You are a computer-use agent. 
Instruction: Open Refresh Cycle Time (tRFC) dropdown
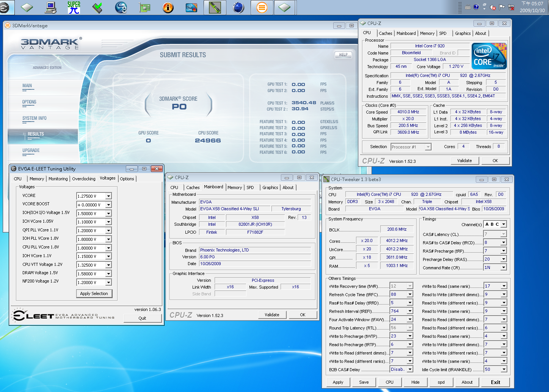click(410, 294)
